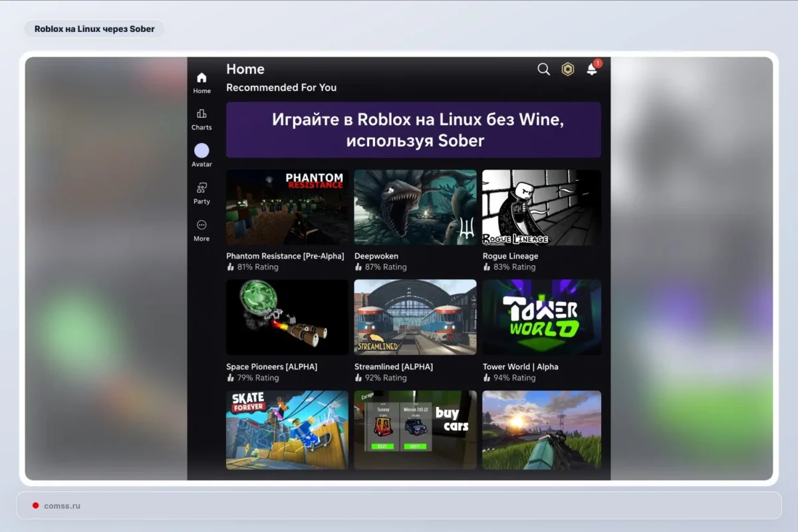This screenshot has width=798, height=532.
Task: Click the Space Pioneers [ALPHA] title
Action: point(272,366)
